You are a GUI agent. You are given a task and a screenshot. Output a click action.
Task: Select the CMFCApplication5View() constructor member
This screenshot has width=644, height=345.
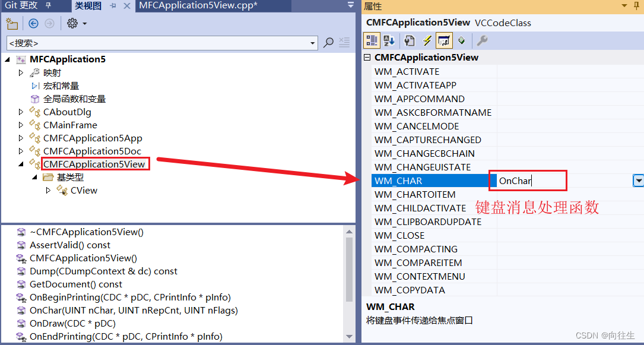click(83, 258)
